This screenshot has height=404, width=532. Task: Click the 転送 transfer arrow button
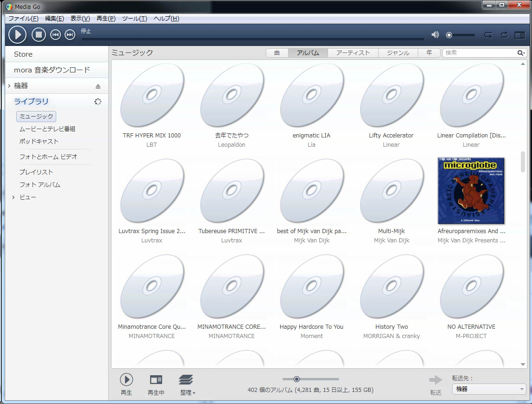coord(436,379)
